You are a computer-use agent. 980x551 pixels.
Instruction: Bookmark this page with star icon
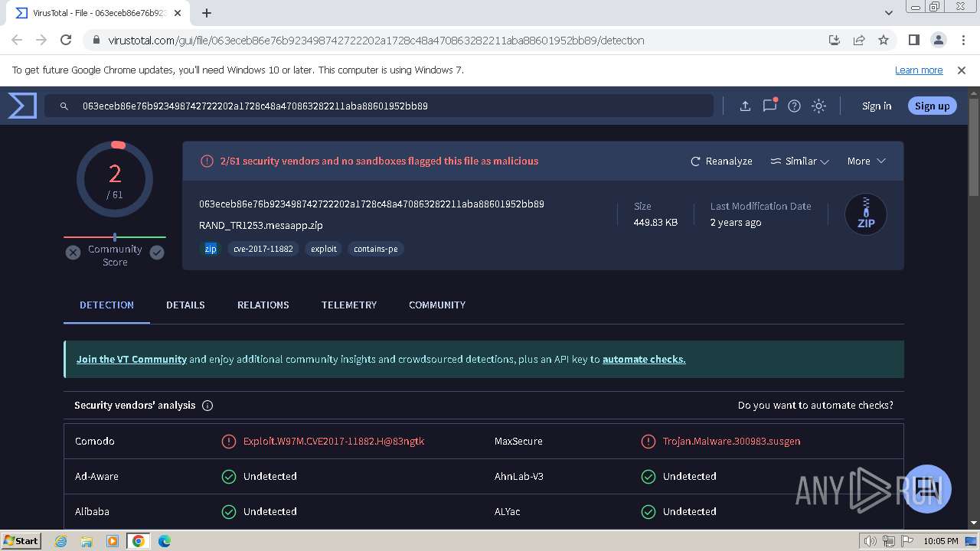(x=884, y=41)
